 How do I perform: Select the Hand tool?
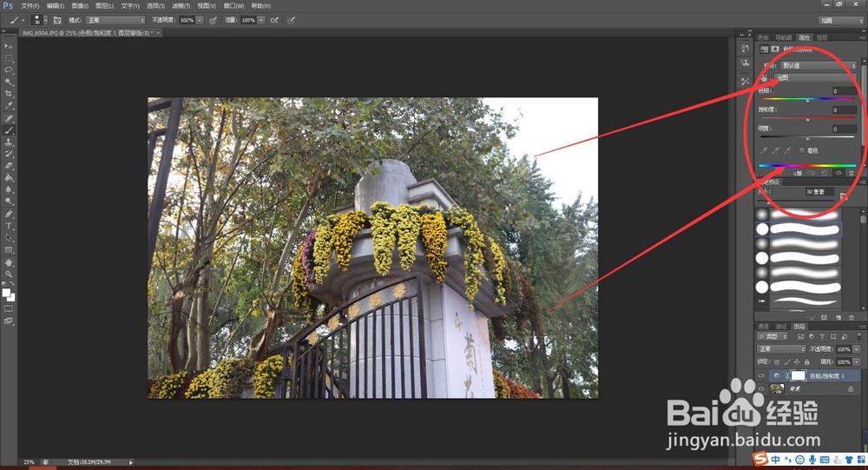[x=9, y=262]
